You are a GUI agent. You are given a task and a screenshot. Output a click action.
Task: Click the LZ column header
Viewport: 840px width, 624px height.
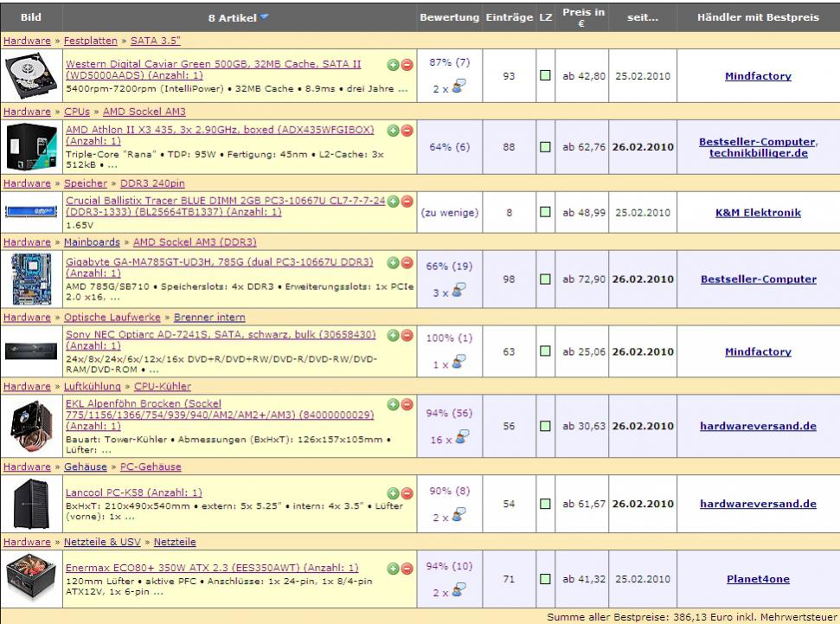545,17
